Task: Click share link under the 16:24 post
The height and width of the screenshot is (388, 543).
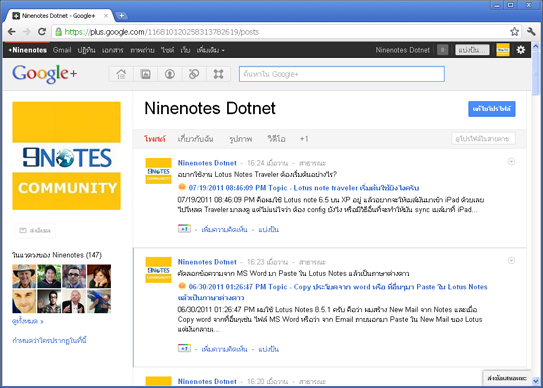Action: tap(268, 229)
